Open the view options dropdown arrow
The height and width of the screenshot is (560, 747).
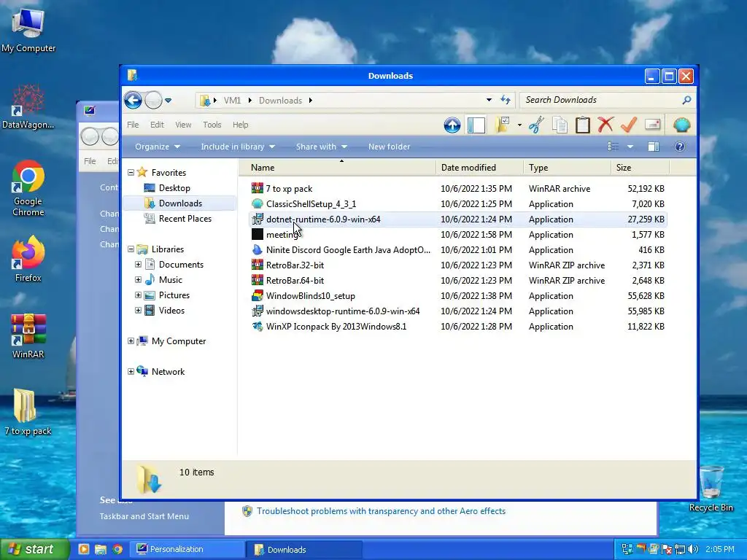[630, 147]
